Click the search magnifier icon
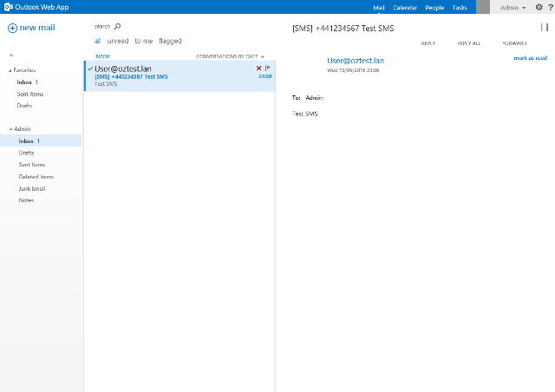 [x=118, y=26]
